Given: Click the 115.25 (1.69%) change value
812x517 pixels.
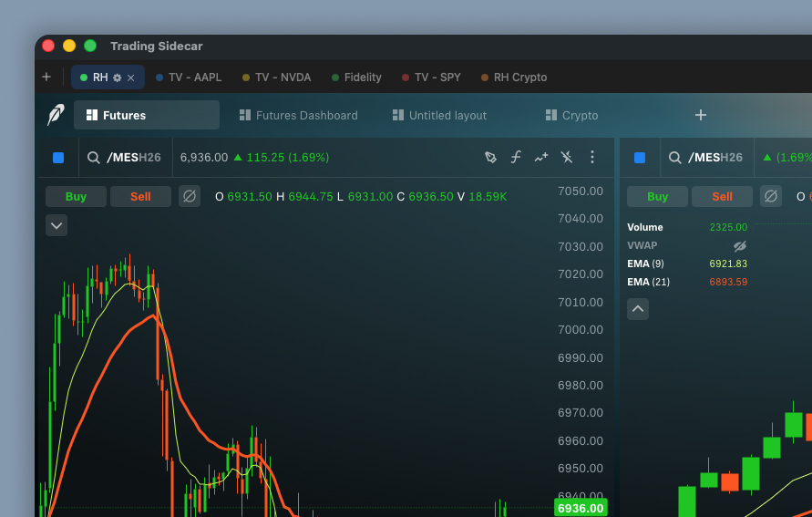Looking at the screenshot, I should coord(288,158).
